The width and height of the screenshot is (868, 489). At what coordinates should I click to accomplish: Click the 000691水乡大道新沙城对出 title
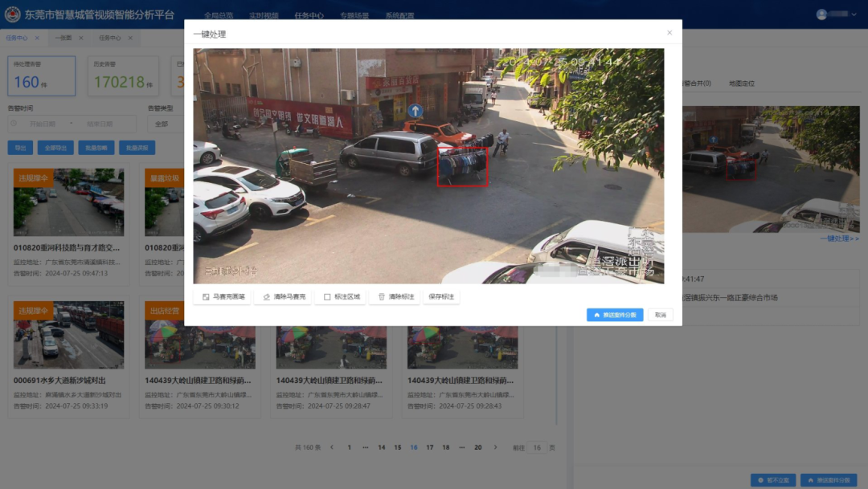pos(59,381)
